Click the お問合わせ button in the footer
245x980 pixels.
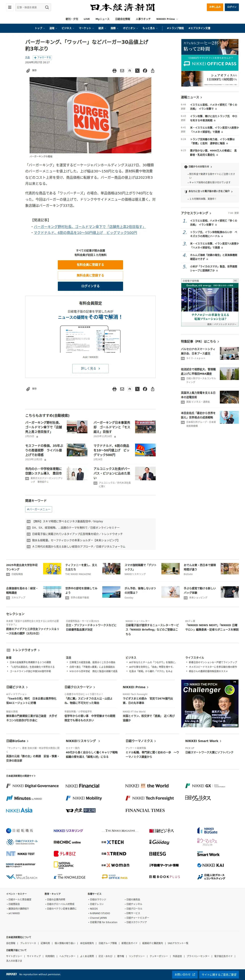click(185, 974)
